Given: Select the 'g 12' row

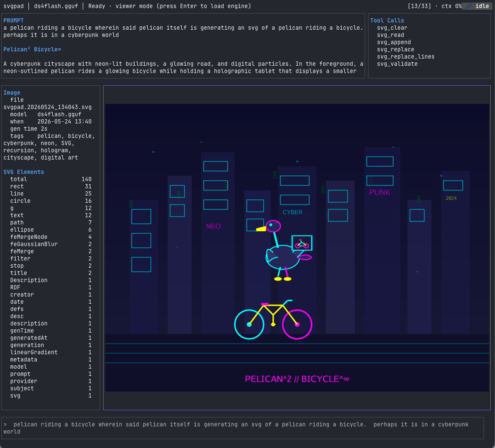Looking at the screenshot, I should (x=51, y=208).
